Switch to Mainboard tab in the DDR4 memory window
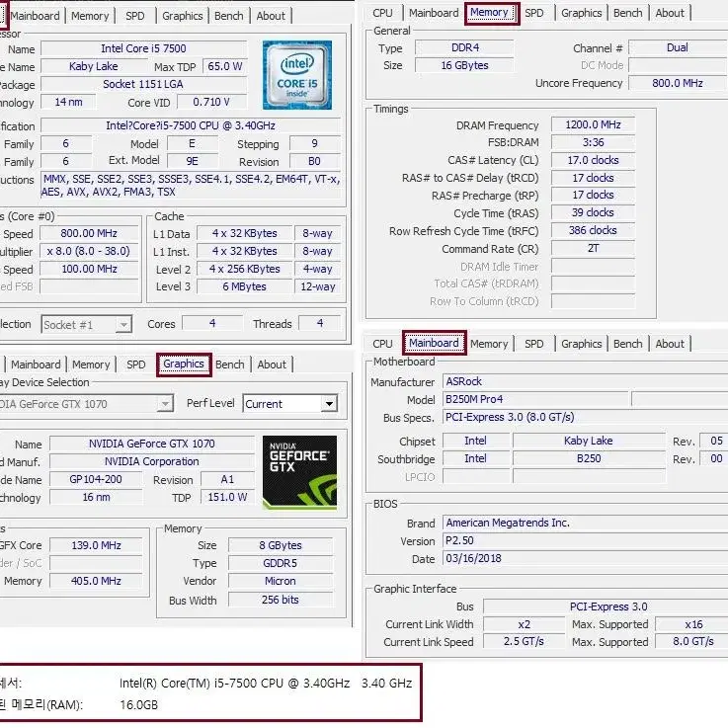Image resolution: width=728 pixels, height=728 pixels. point(434,13)
